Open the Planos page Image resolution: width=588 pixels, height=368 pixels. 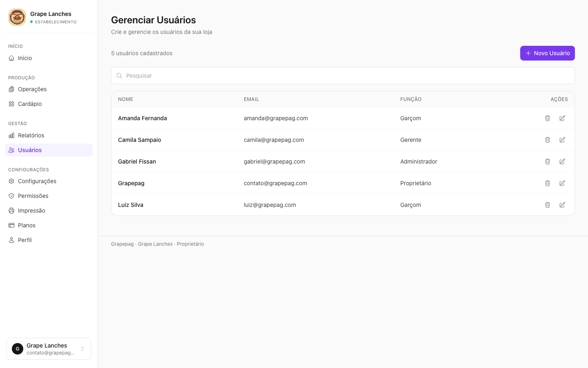pyautogui.click(x=49, y=225)
